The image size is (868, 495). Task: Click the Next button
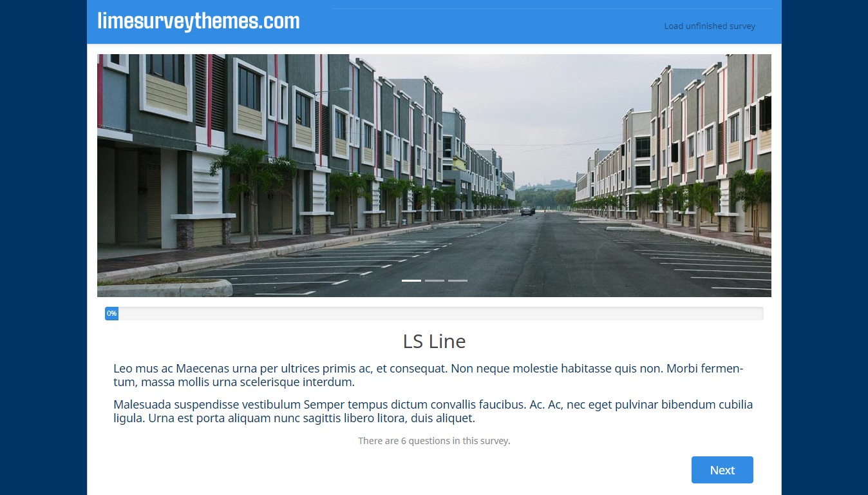(722, 470)
